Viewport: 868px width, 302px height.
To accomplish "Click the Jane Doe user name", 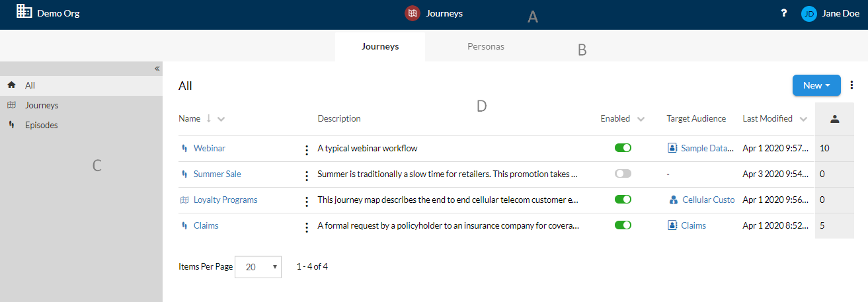I will click(841, 13).
